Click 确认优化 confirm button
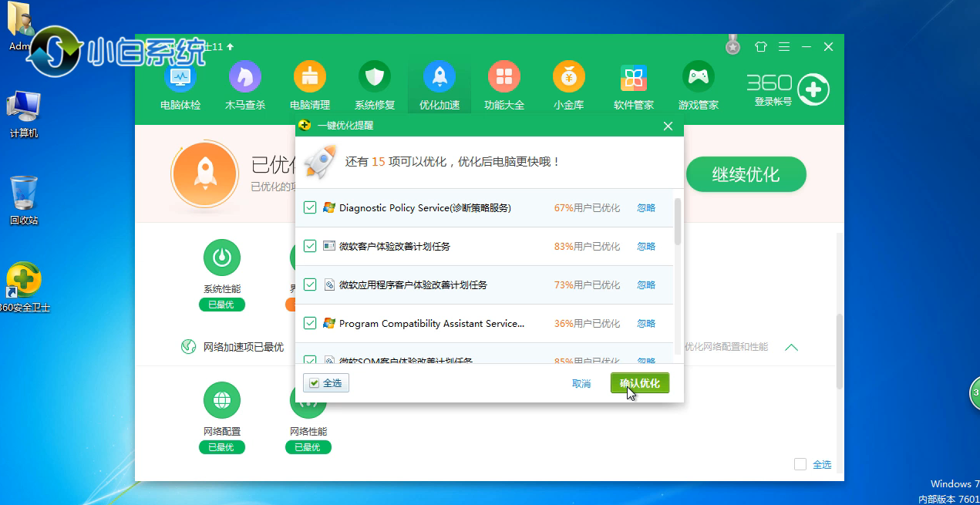The width and height of the screenshot is (980, 505). tap(640, 383)
